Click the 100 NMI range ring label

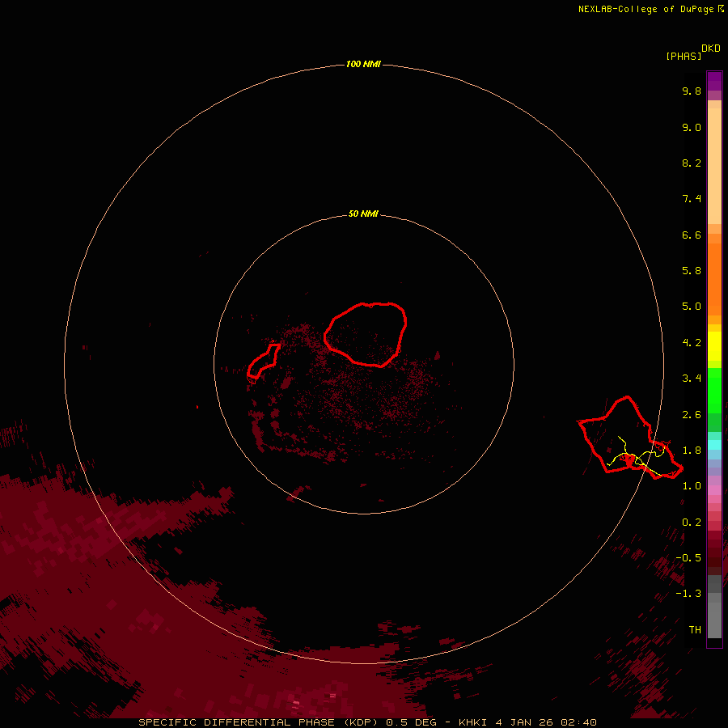363,64
